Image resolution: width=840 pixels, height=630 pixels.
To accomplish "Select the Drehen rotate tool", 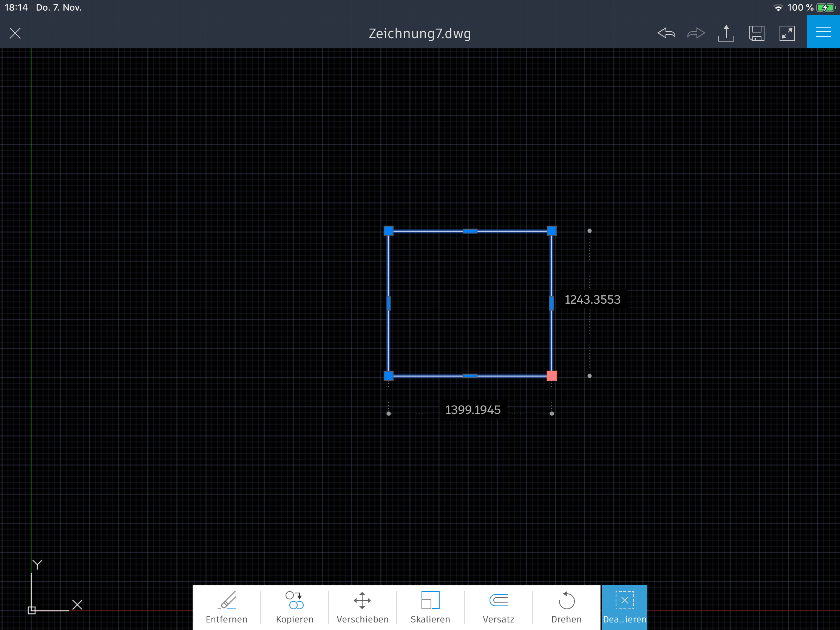I will [x=566, y=607].
